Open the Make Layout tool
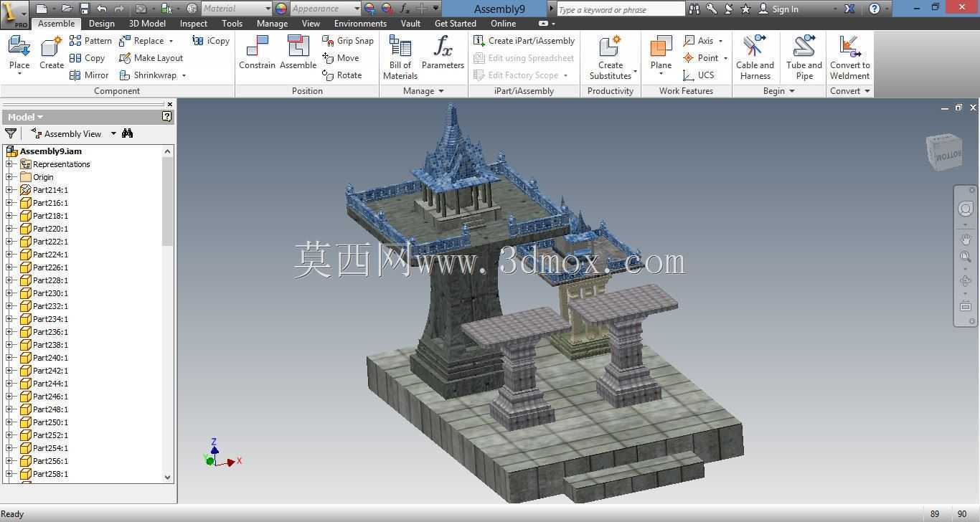This screenshot has height=522, width=980. click(151, 58)
